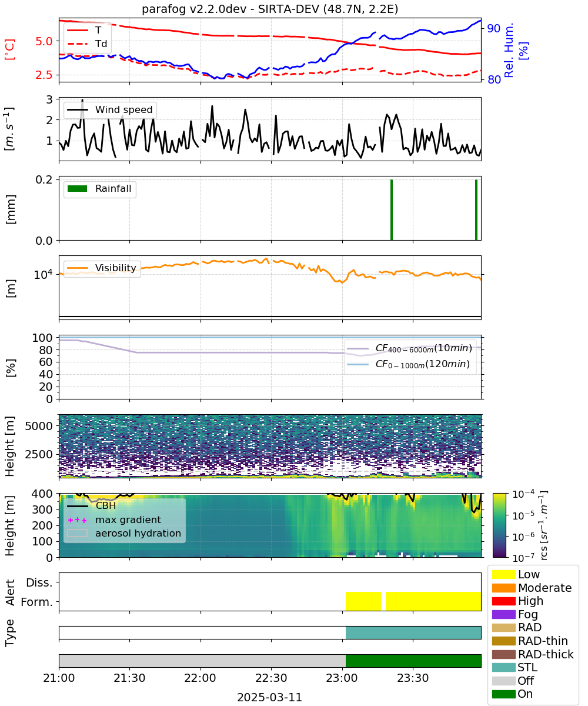This screenshot has height=706, width=588.
Task: Click the aerosol hydration legend entry
Action: pos(124,534)
